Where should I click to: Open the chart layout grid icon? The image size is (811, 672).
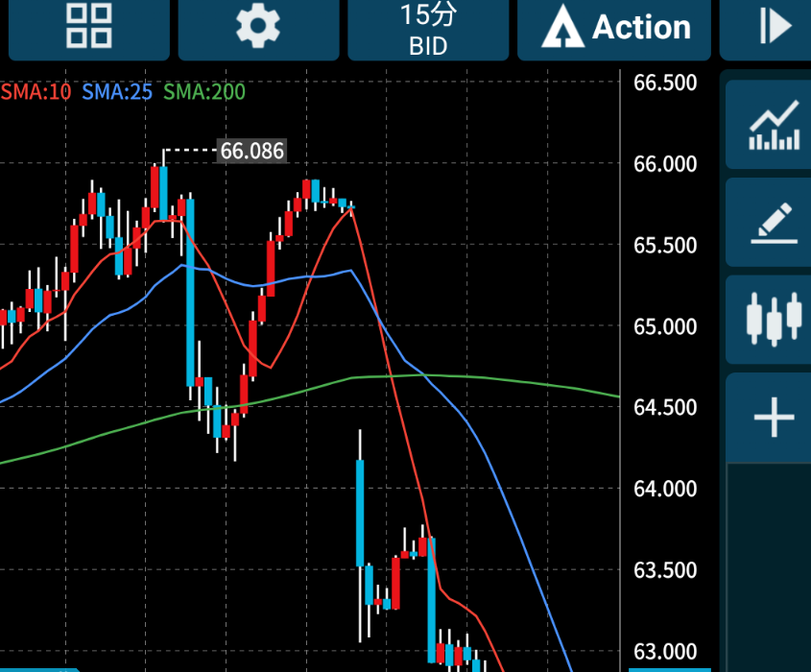[x=88, y=27]
